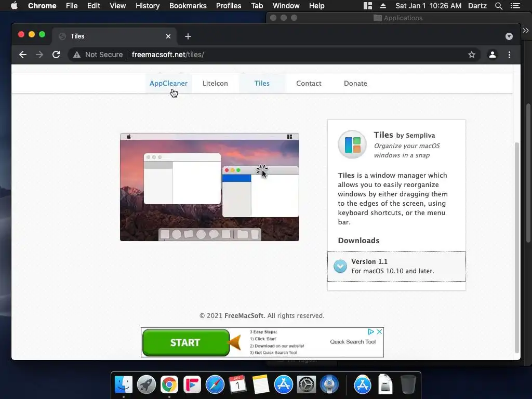
Task: Open Google Chrome from the Dock
Action: coord(169,384)
